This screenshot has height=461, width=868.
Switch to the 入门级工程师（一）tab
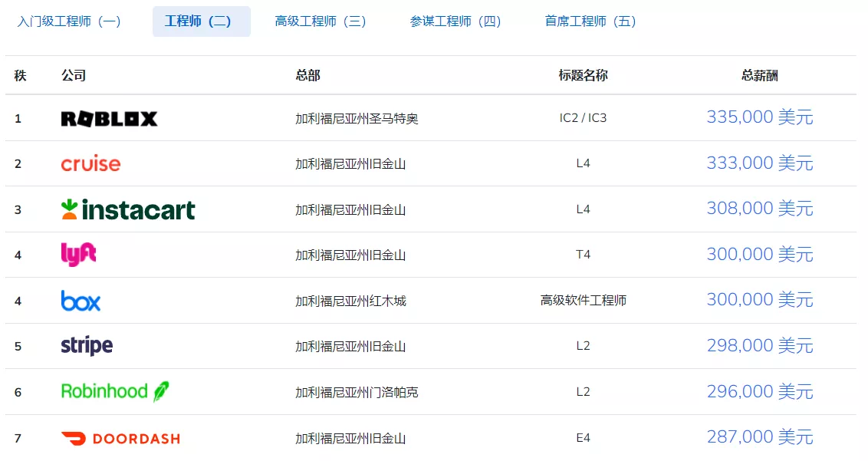(x=69, y=21)
